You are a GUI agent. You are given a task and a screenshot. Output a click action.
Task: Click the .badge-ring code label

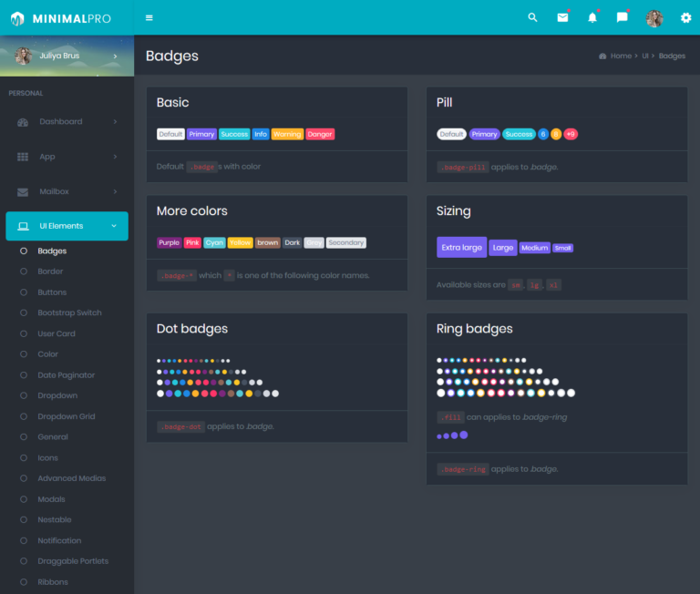[x=463, y=469]
